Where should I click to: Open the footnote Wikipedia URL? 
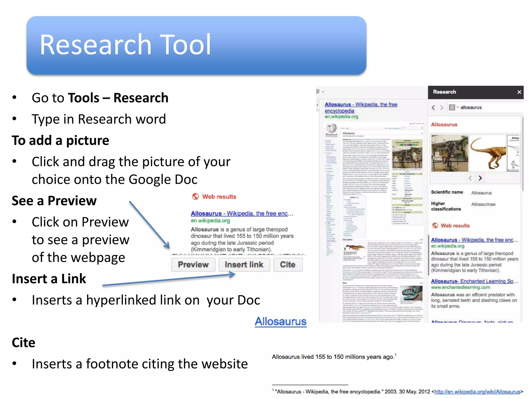pyautogui.click(x=477, y=391)
